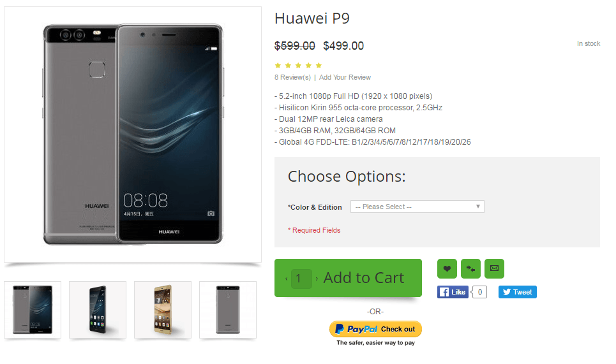Like the product on Facebook
The image size is (616, 364).
[453, 292]
